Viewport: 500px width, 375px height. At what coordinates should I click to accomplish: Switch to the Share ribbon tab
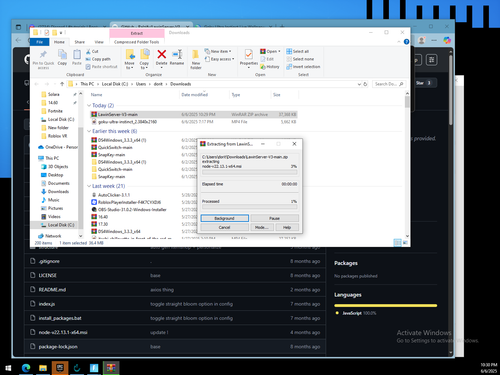[x=80, y=42]
